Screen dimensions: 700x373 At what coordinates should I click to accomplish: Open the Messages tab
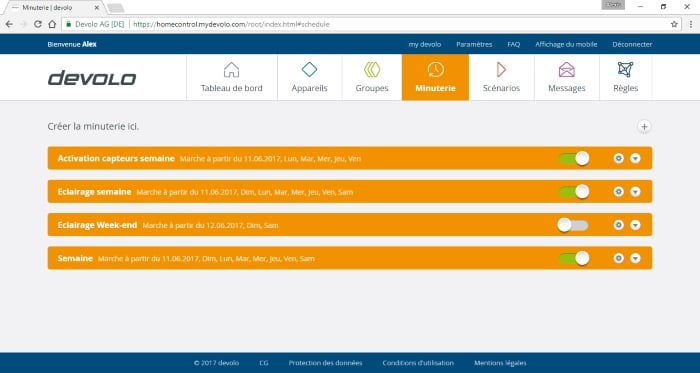pyautogui.click(x=567, y=77)
